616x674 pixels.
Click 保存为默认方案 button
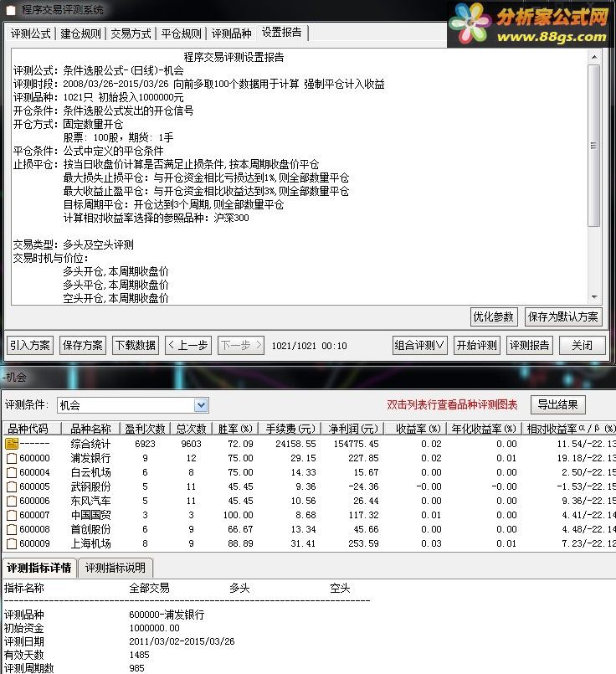[563, 316]
